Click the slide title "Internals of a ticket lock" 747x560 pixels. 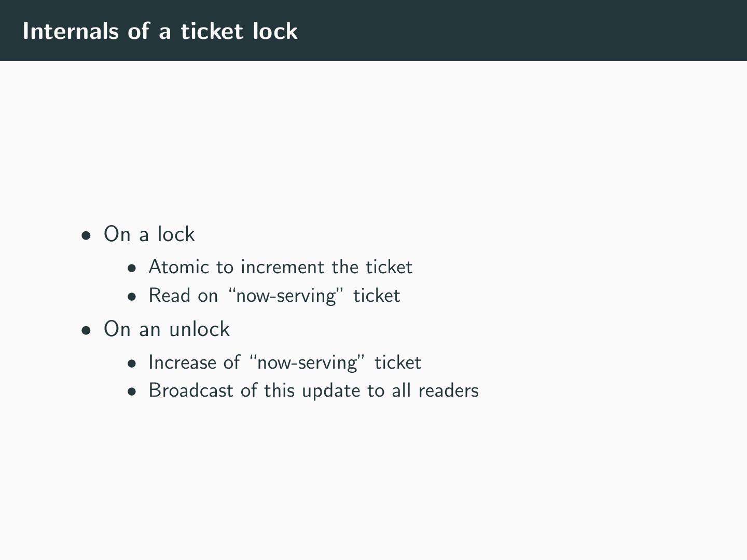point(160,31)
